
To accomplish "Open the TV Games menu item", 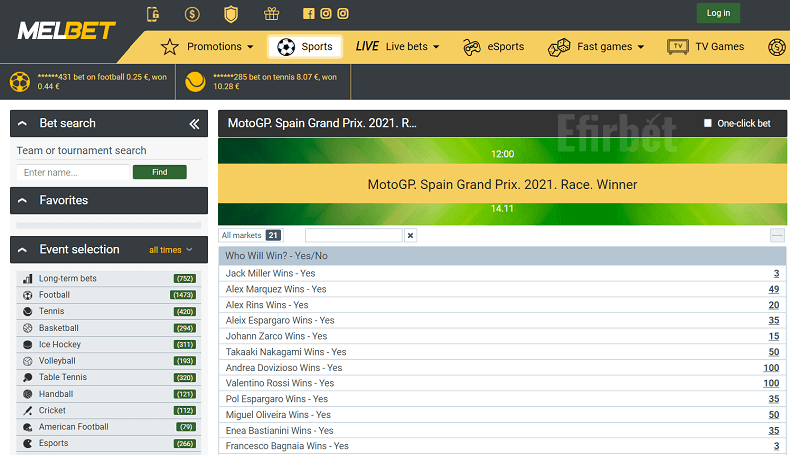I will (705, 47).
